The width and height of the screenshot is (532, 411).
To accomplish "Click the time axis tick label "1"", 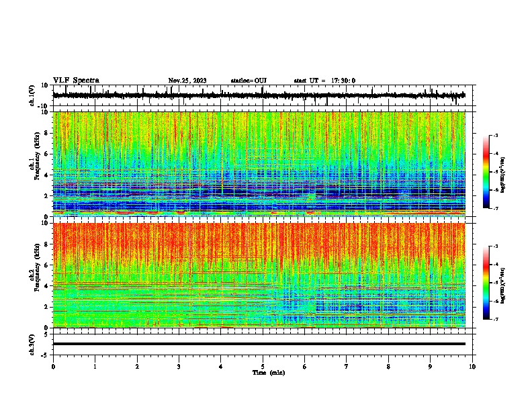I will pos(95,367).
